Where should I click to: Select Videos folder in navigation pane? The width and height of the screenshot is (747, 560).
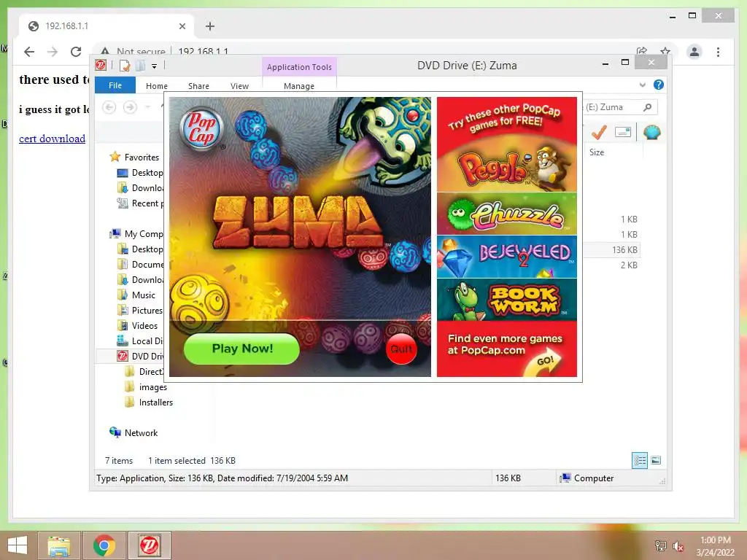tap(137, 326)
